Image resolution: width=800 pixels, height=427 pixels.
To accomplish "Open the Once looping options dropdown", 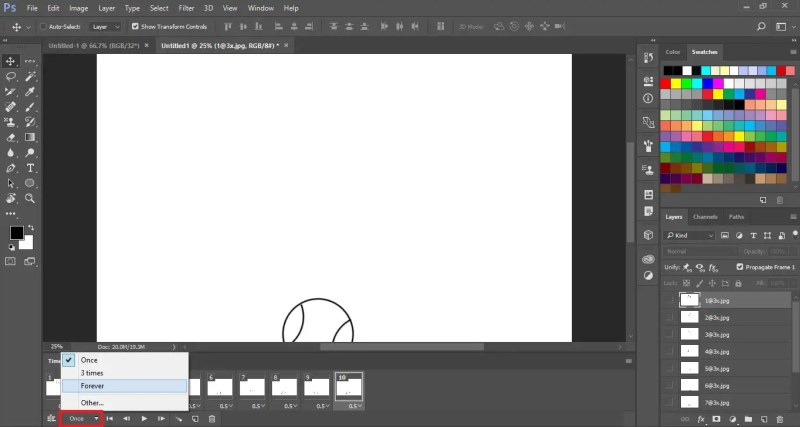I will pyautogui.click(x=81, y=419).
